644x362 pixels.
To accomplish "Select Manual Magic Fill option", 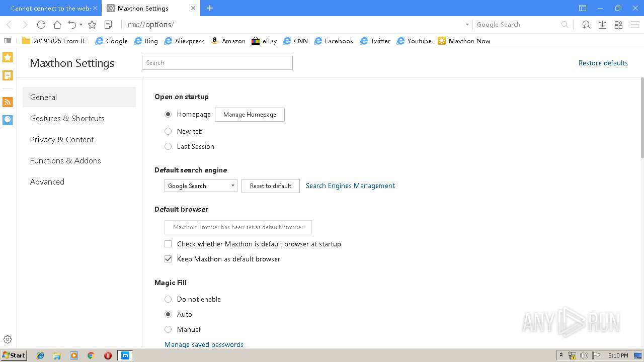I will (168, 329).
